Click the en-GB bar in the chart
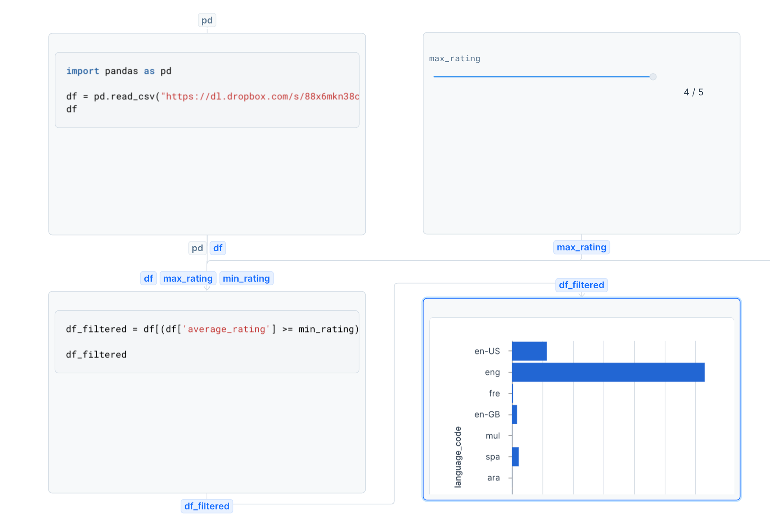The image size is (770, 532). pos(515,414)
